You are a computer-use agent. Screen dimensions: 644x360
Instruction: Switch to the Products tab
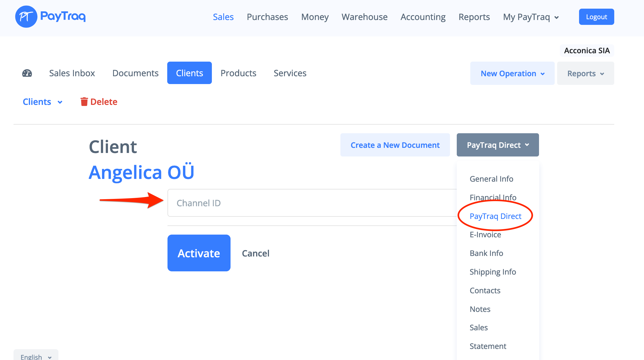[x=238, y=73]
